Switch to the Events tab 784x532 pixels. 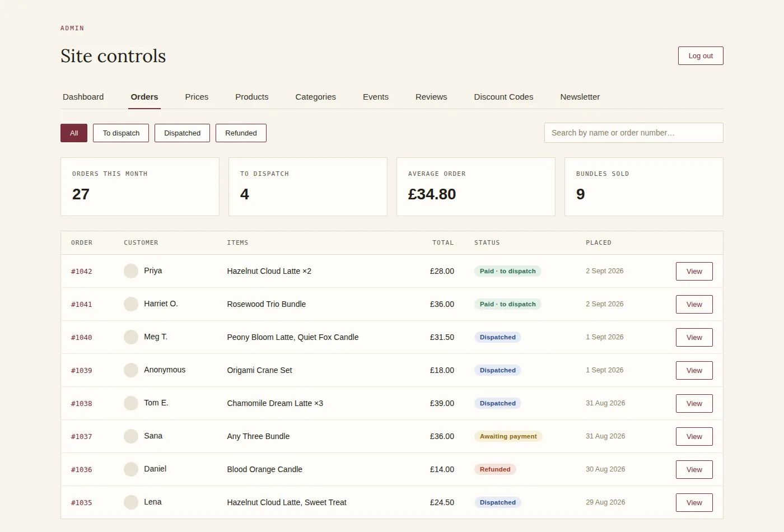coord(376,97)
